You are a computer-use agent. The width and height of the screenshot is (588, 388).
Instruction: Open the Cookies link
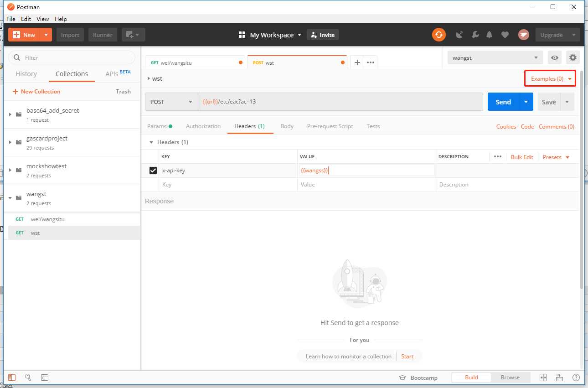(x=506, y=126)
